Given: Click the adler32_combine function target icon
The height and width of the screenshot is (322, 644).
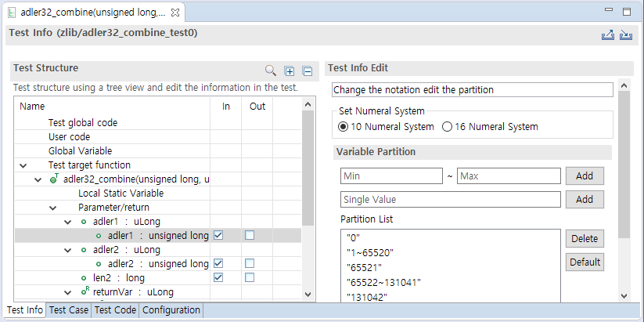Looking at the screenshot, I should [54, 179].
